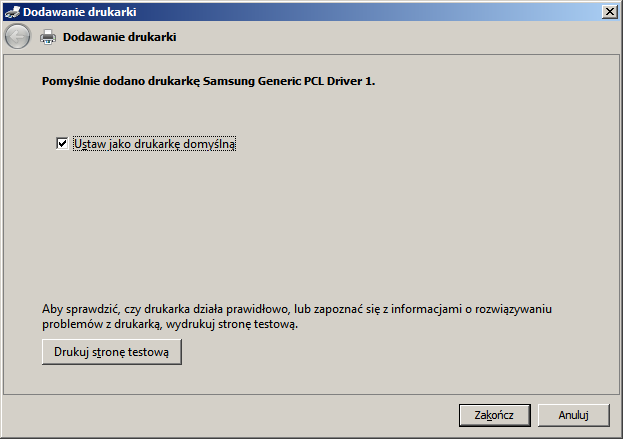Click the word 'domyślną' in the checkbox label
The image size is (623, 439).
pos(209,144)
